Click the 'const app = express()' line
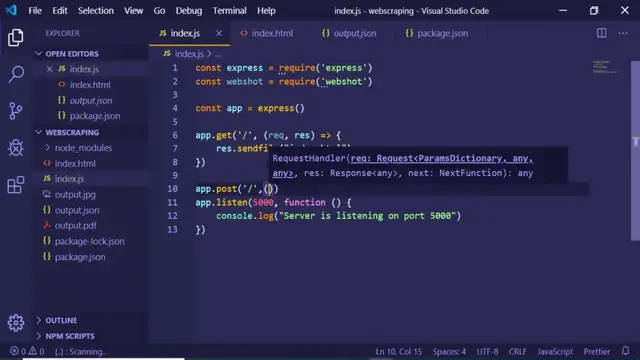 (x=250, y=108)
